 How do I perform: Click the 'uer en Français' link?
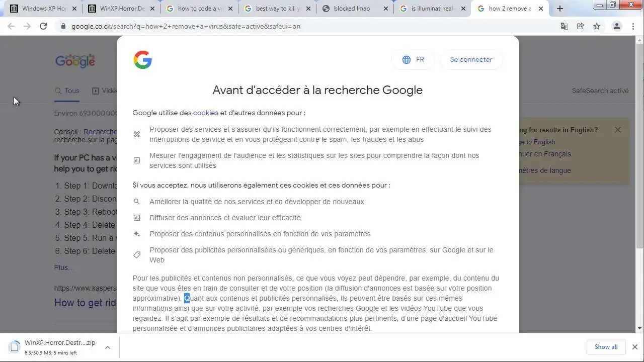[x=545, y=154]
